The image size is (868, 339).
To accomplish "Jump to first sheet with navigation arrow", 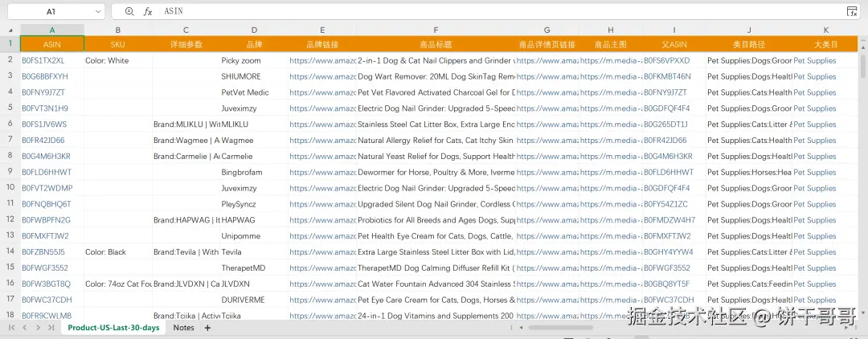I will tap(10, 328).
